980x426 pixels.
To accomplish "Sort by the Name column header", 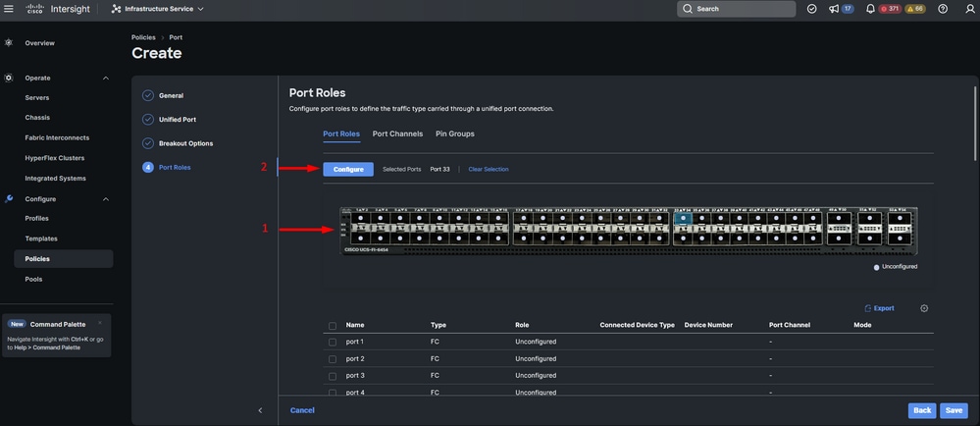I will click(355, 325).
